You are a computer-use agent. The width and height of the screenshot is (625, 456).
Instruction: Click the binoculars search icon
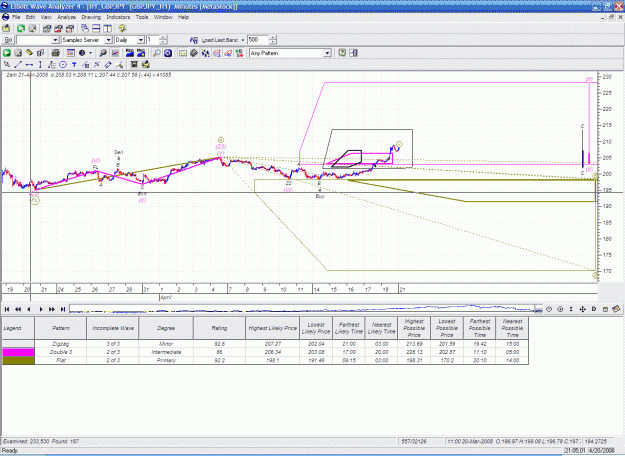[103, 53]
